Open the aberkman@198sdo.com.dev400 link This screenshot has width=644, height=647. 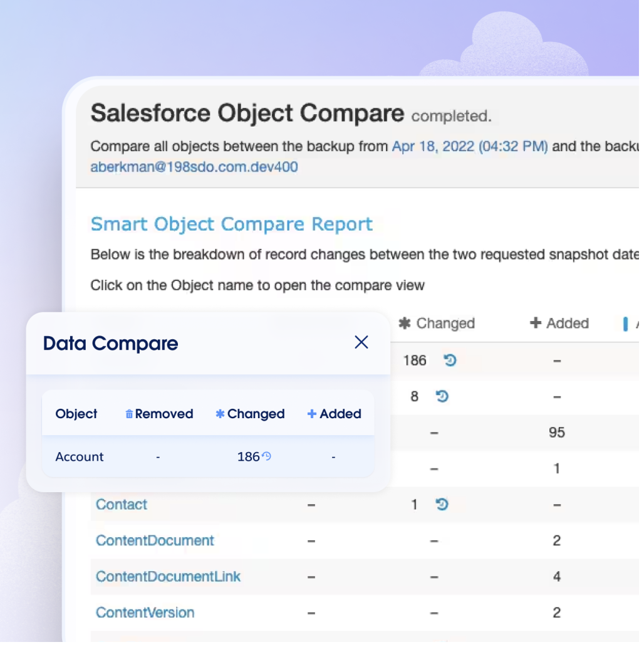(194, 167)
